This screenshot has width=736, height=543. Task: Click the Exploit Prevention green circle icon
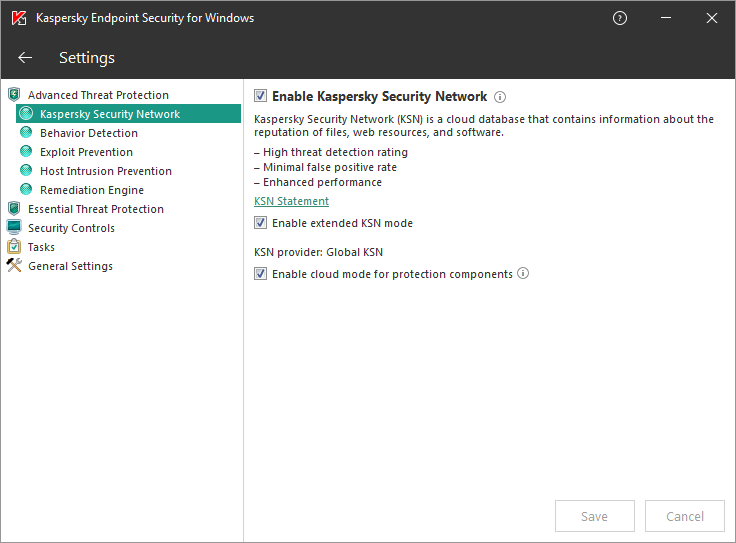[26, 152]
